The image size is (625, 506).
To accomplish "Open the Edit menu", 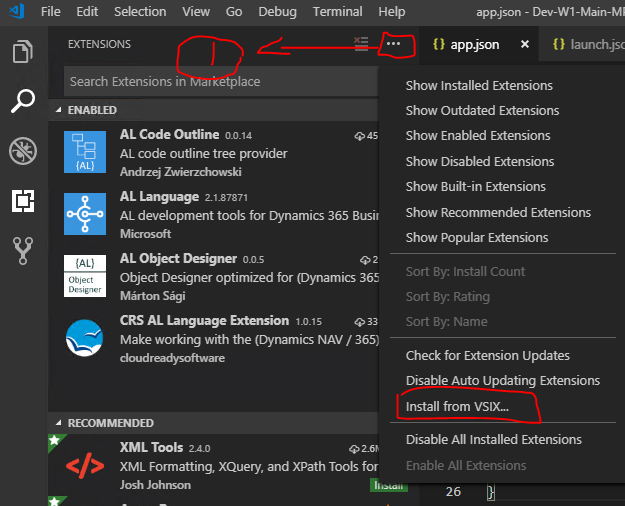I will (x=87, y=12).
